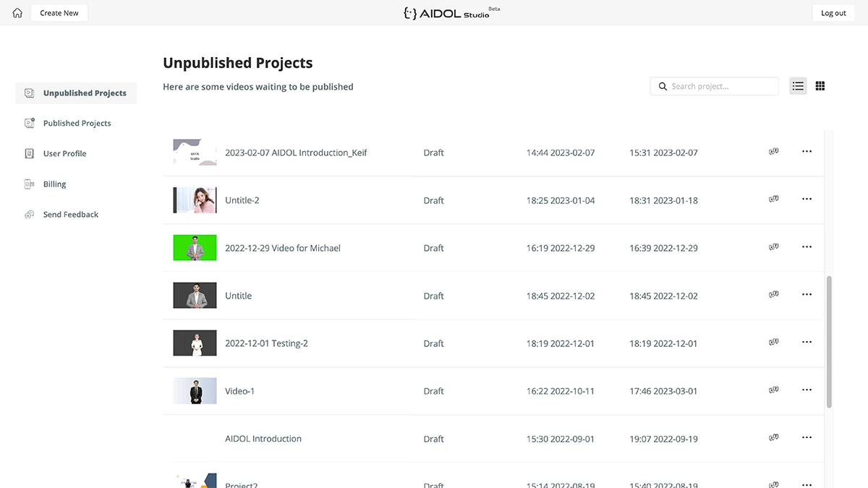This screenshot has width=868, height=488.
Task: Click the Send Feedback sidebar icon
Action: (x=29, y=215)
